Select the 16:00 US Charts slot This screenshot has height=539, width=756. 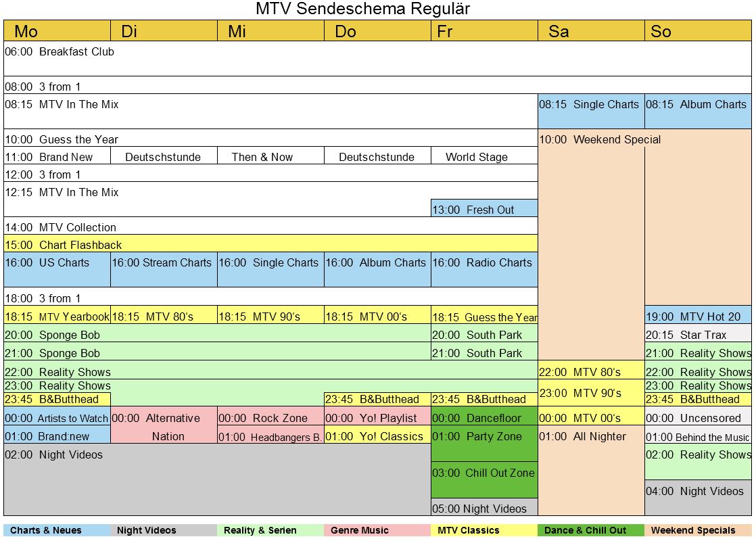[x=57, y=269]
